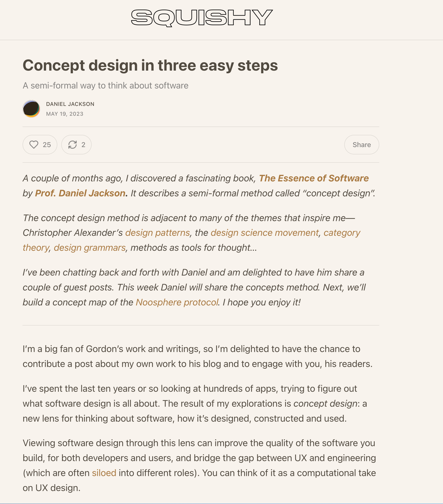Like the post with heart icon

pos(34,145)
